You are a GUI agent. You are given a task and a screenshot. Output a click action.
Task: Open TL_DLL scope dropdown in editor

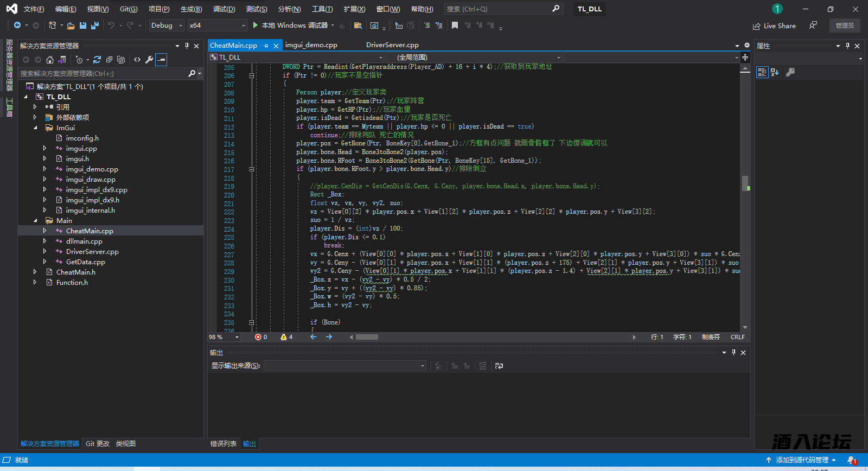(297, 57)
